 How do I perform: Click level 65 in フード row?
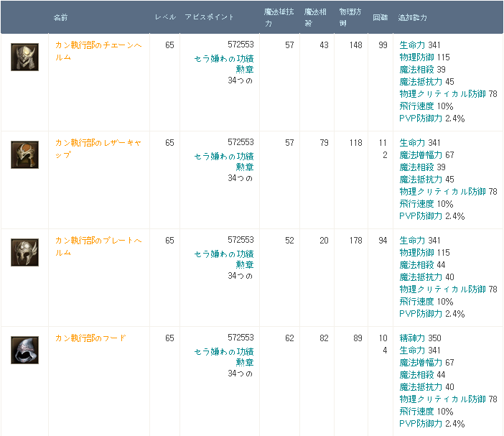click(169, 338)
